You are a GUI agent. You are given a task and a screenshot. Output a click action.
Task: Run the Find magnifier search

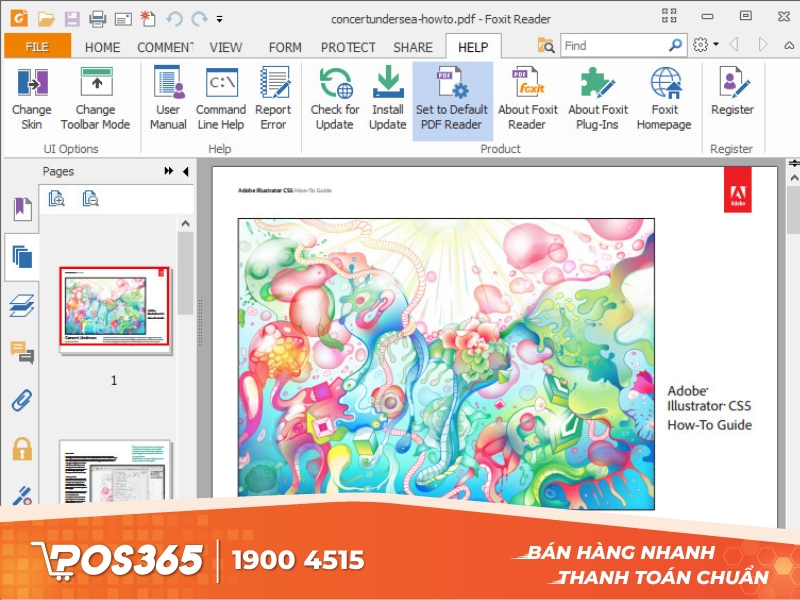tap(675, 45)
